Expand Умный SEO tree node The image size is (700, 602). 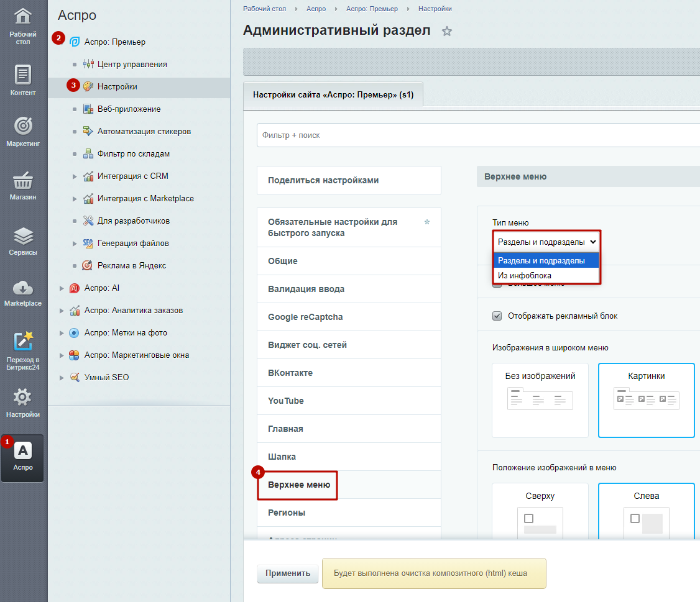point(62,378)
